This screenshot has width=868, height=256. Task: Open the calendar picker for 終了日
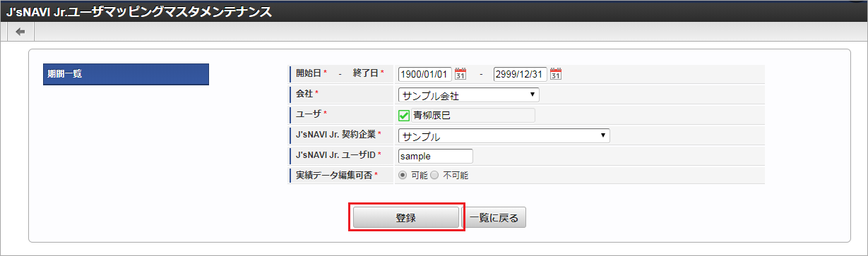click(x=556, y=74)
